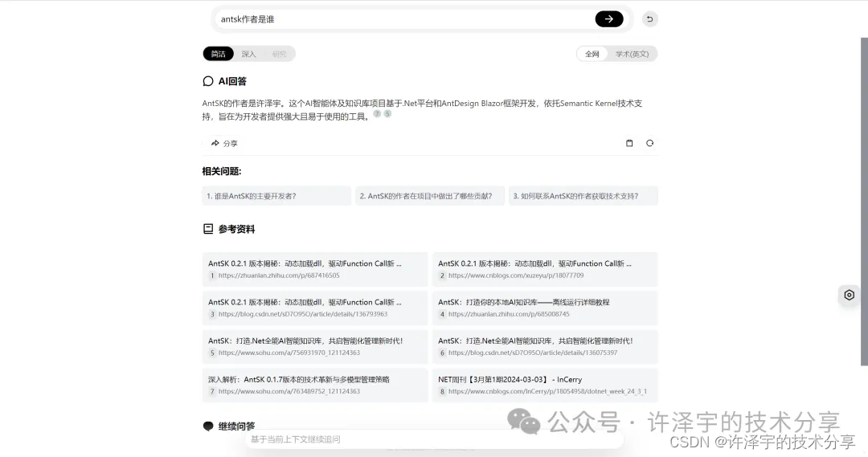Open reference 6 blog.csdn.net article 136075397
Image resolution: width=868 pixels, height=457 pixels.
point(545,347)
